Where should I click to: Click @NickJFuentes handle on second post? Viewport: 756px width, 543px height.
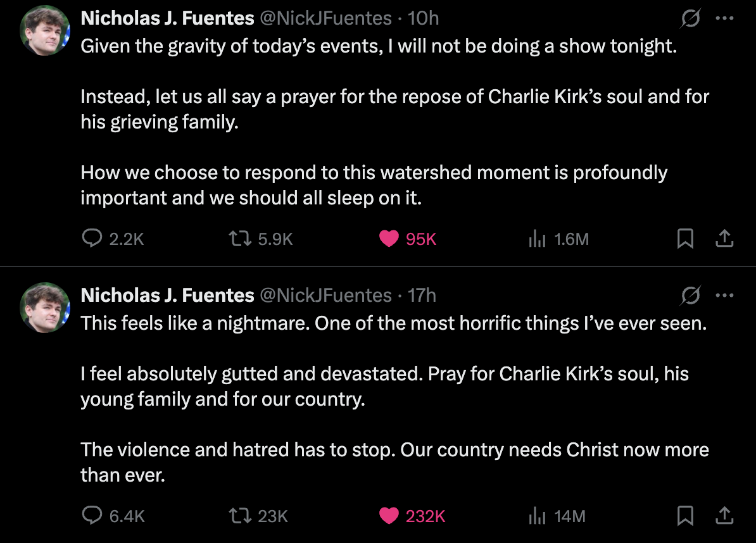pos(325,295)
